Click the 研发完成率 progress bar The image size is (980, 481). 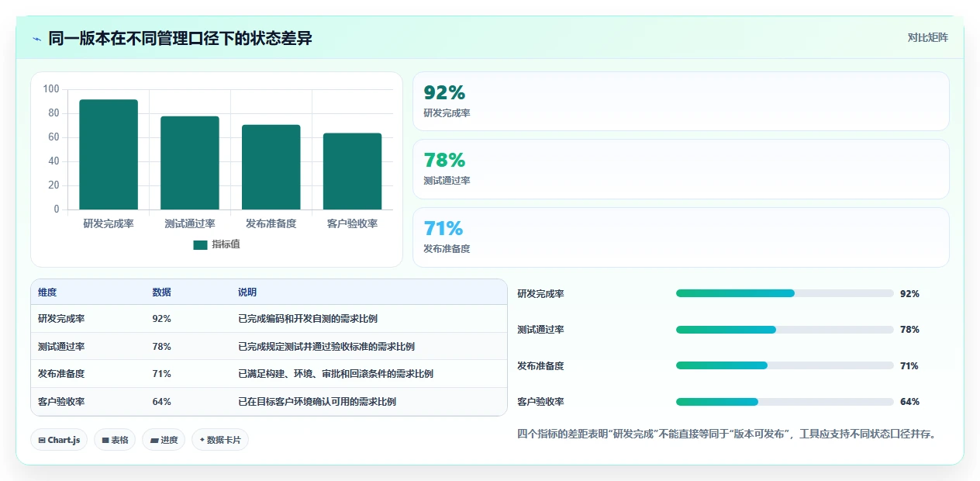(x=785, y=293)
